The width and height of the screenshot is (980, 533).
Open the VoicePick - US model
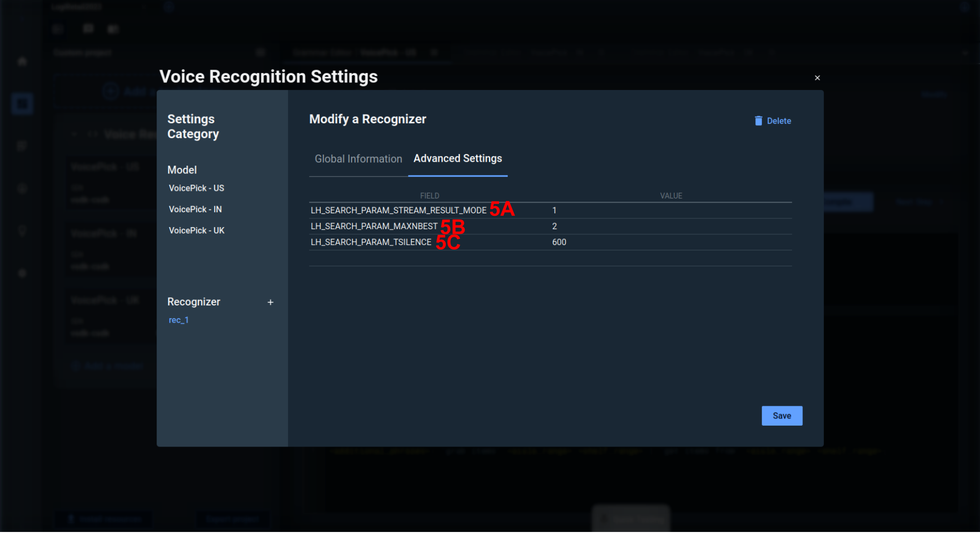[197, 188]
